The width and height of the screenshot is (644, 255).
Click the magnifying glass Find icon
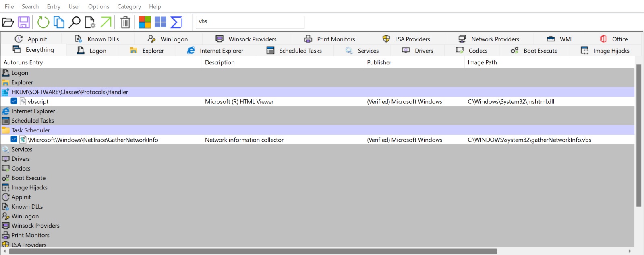click(75, 22)
